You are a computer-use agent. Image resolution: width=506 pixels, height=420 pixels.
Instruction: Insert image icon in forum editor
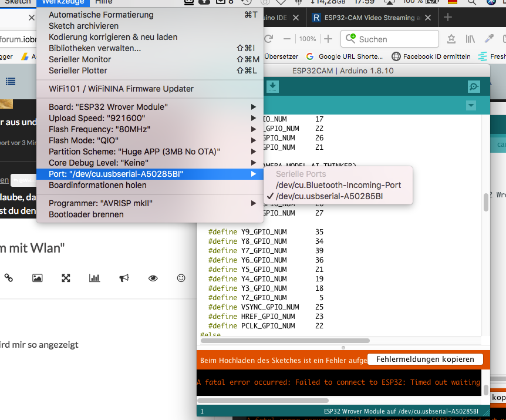(x=38, y=278)
